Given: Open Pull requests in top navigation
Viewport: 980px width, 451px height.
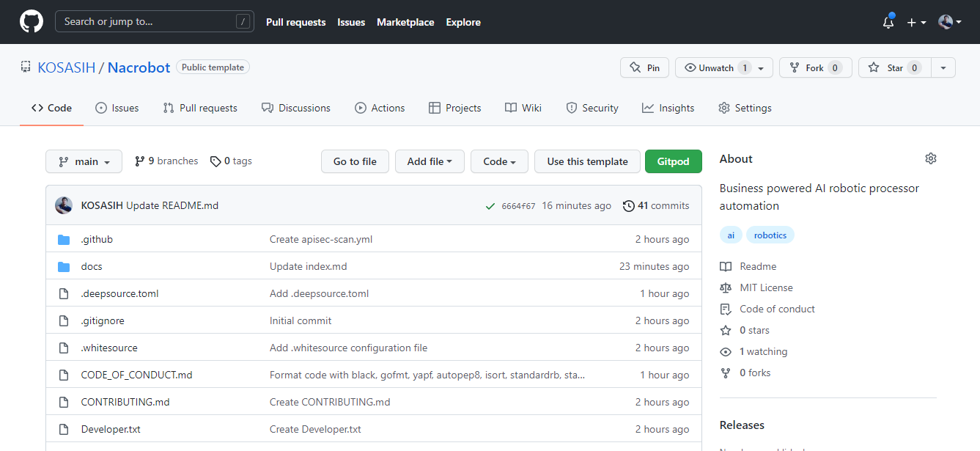Looking at the screenshot, I should tap(296, 22).
